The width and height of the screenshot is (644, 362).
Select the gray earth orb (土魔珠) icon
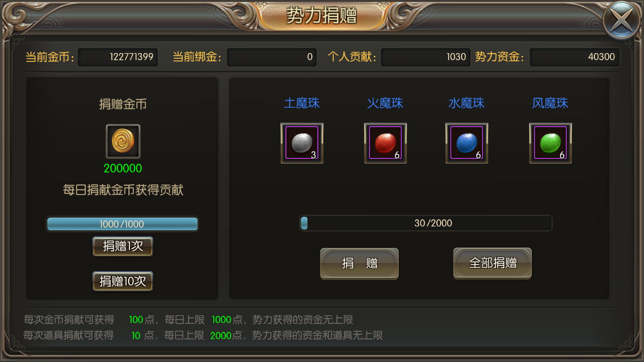coord(302,143)
